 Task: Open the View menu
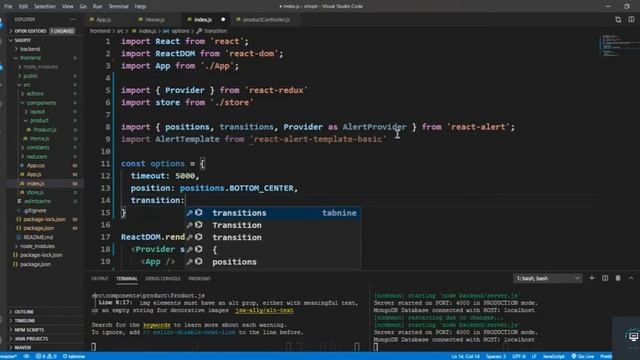coord(67,7)
